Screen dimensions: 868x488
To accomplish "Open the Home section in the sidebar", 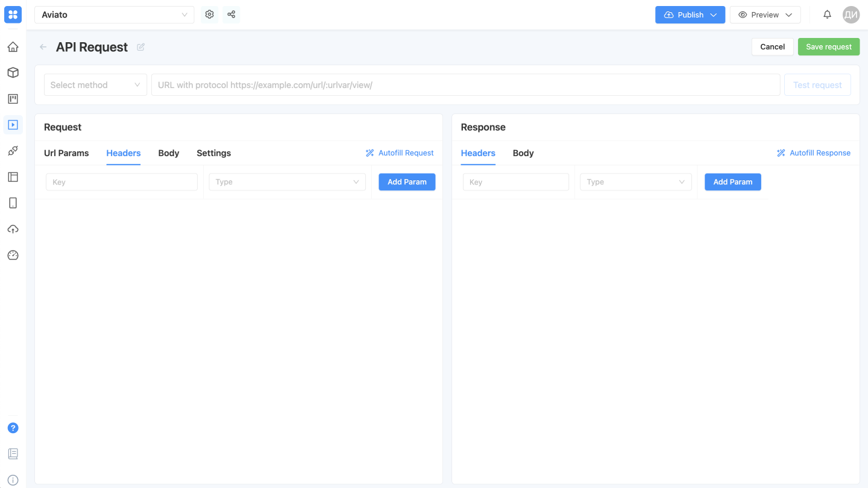I will coord(13,46).
